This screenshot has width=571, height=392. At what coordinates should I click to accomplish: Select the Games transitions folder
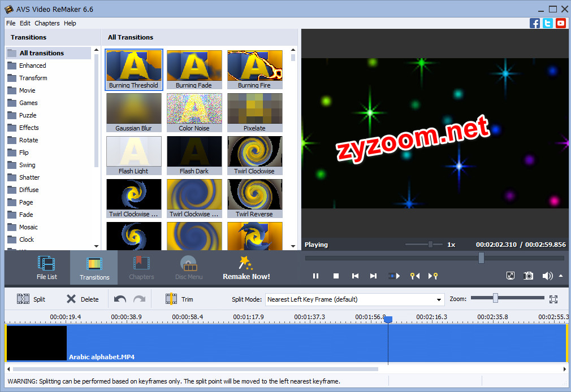click(x=49, y=103)
